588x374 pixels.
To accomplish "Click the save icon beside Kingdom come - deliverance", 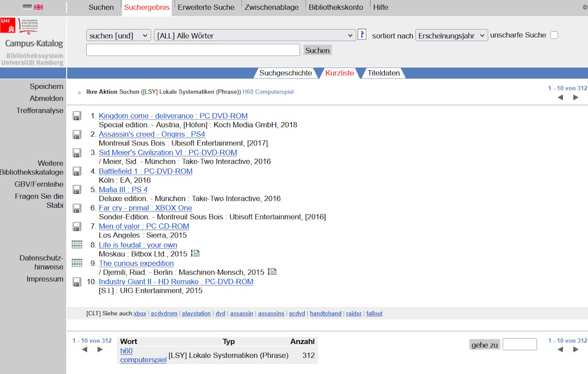I will point(77,116).
